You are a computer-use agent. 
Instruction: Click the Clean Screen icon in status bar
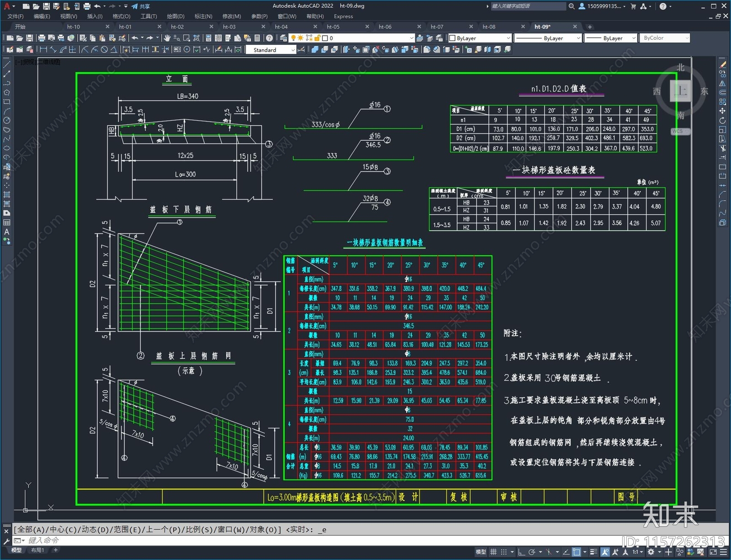coord(713,552)
